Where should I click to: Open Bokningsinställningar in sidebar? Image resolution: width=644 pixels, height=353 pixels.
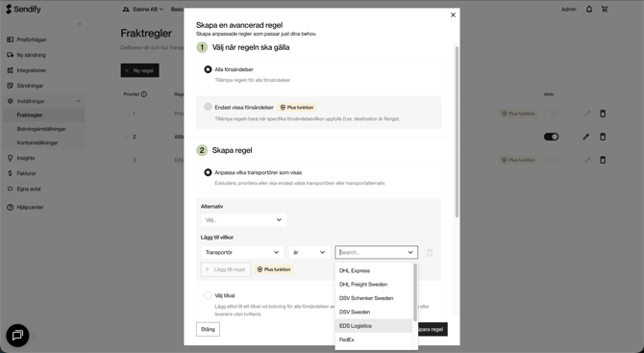[44, 129]
